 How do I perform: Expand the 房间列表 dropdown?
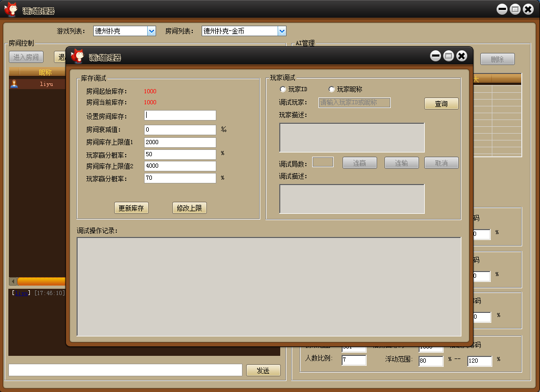(x=282, y=31)
